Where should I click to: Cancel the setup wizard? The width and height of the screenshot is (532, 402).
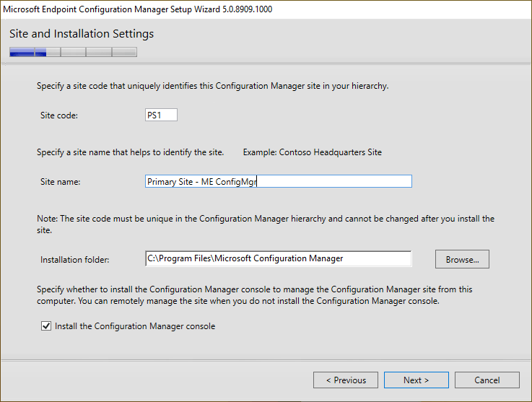[487, 380]
